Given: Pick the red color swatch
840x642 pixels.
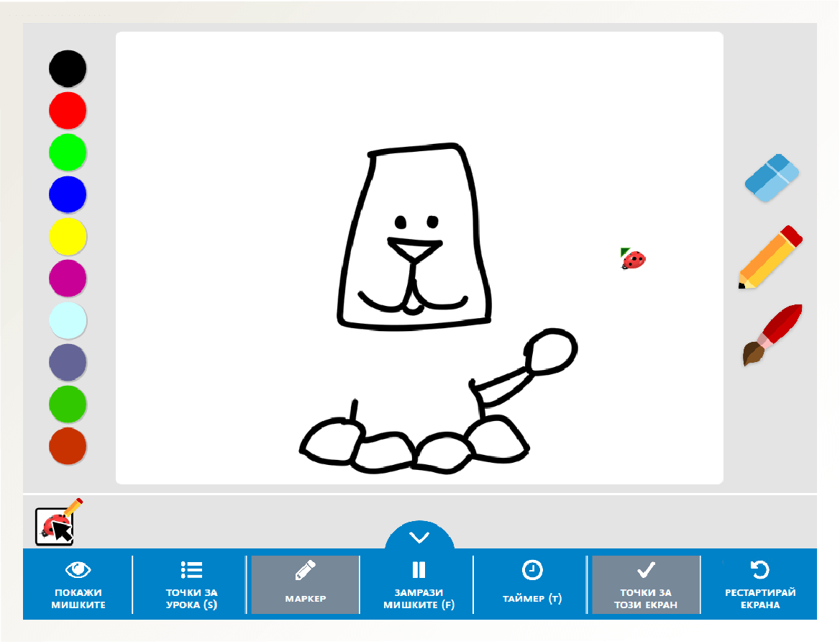Looking at the screenshot, I should click(68, 110).
